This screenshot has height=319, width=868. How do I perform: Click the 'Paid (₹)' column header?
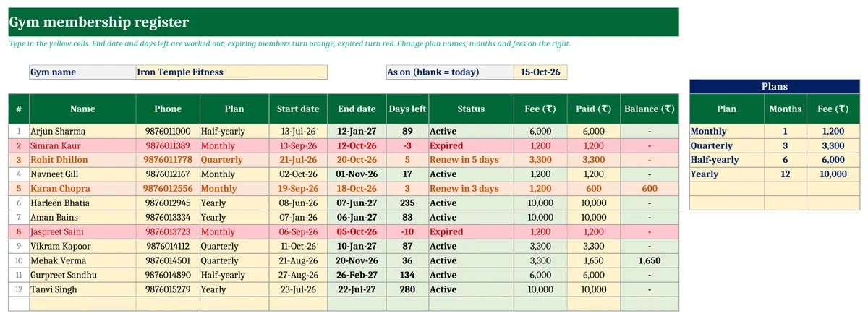595,109
